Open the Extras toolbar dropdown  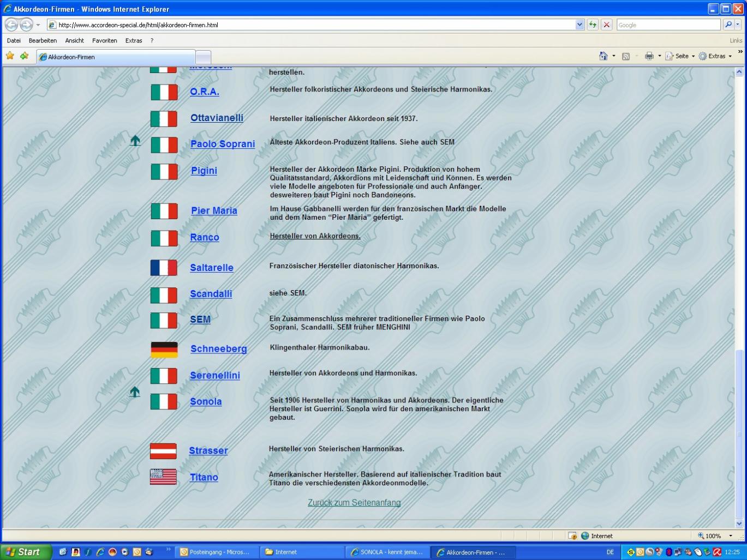[x=715, y=56]
